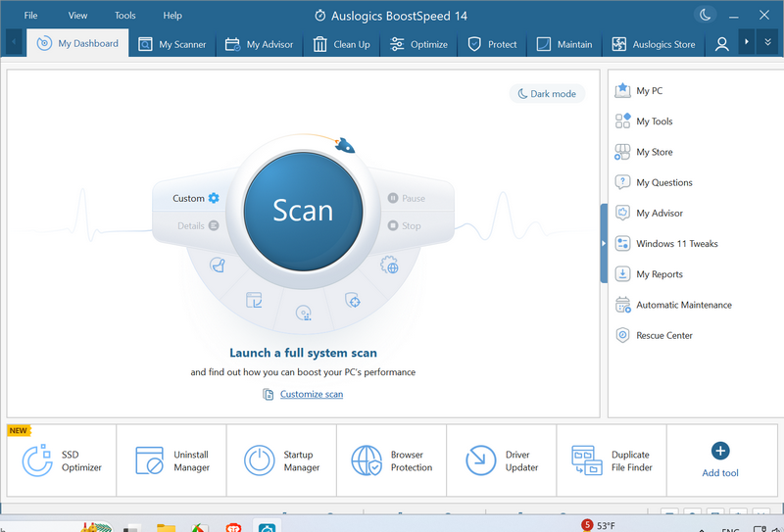This screenshot has height=532, width=784.
Task: Click the broom cleanup icon under Scan
Action: coord(218,265)
